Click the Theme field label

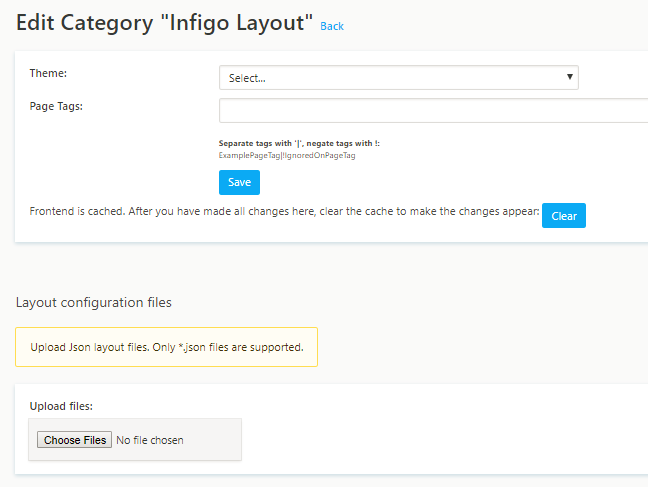pos(48,73)
